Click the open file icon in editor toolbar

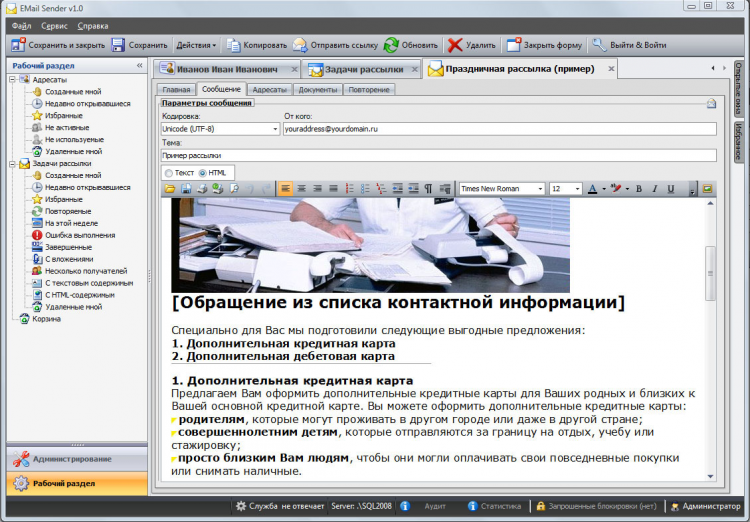(170, 189)
